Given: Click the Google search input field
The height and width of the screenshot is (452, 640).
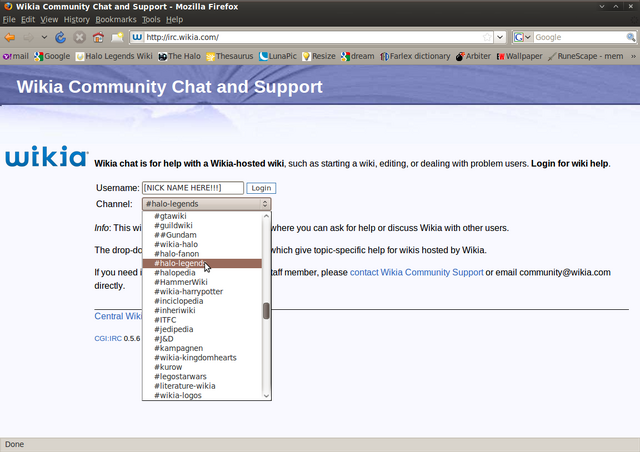Looking at the screenshot, I should click(x=579, y=37).
